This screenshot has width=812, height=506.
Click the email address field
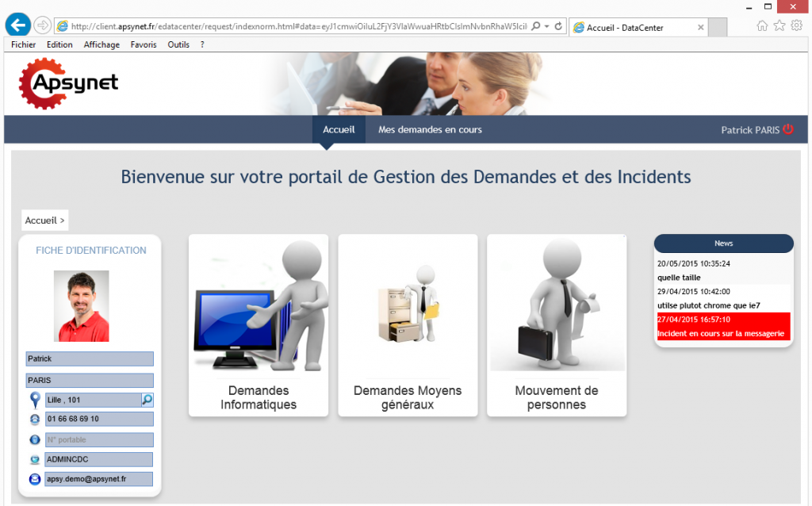click(98, 479)
